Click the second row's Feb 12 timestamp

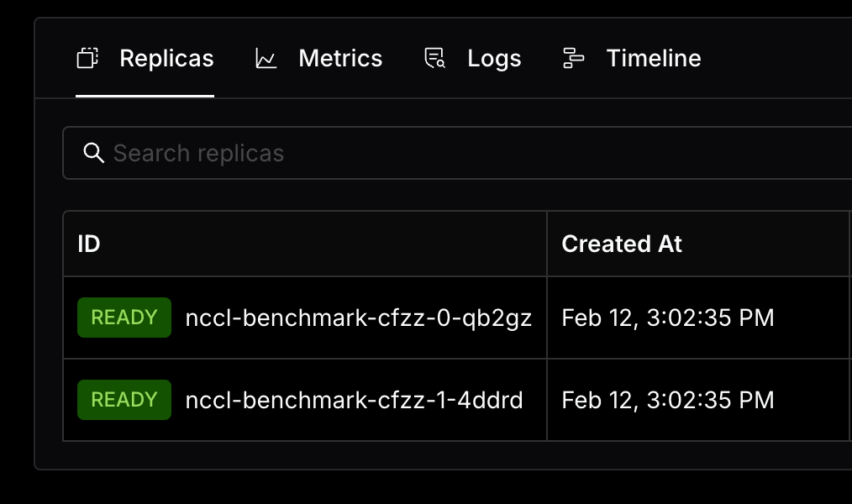tap(668, 401)
